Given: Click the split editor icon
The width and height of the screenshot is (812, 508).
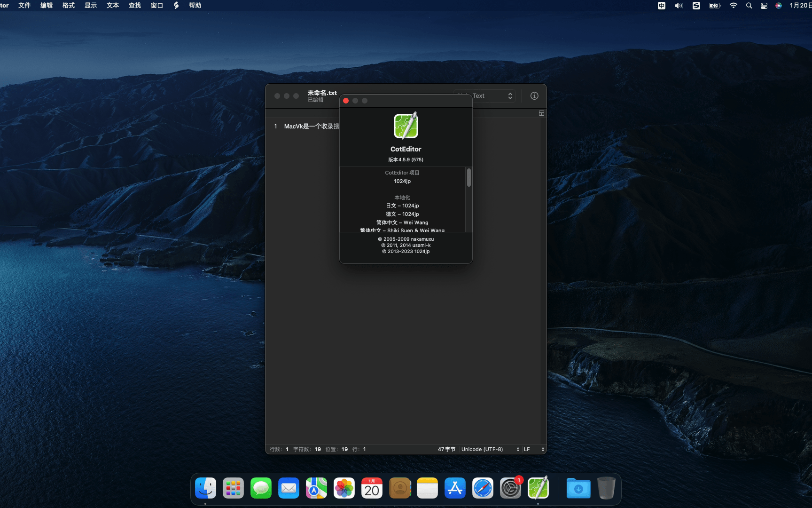Looking at the screenshot, I should point(541,113).
